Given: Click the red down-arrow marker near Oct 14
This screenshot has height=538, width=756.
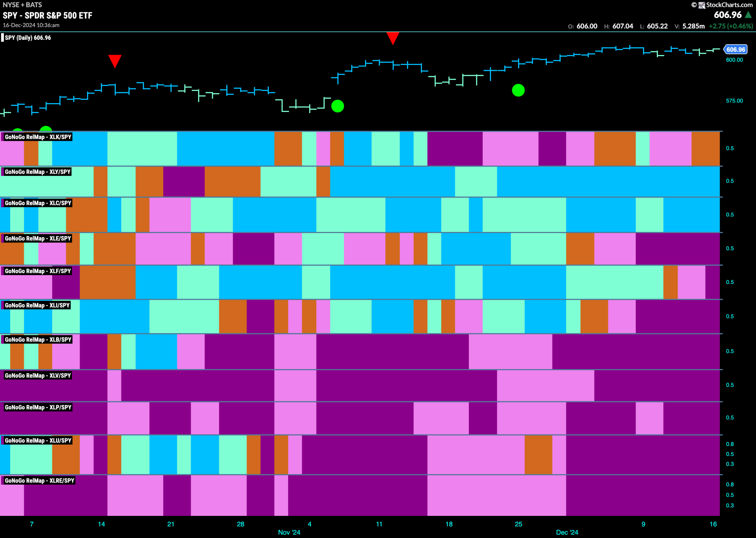Looking at the screenshot, I should (x=115, y=61).
